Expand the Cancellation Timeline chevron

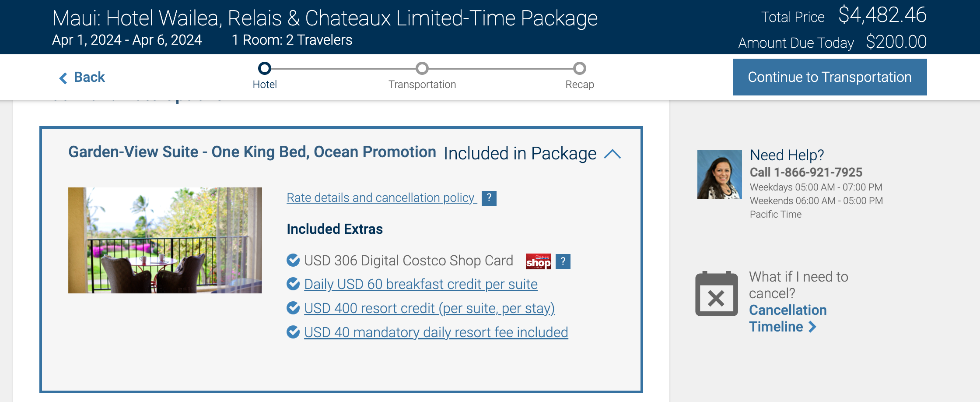click(813, 326)
